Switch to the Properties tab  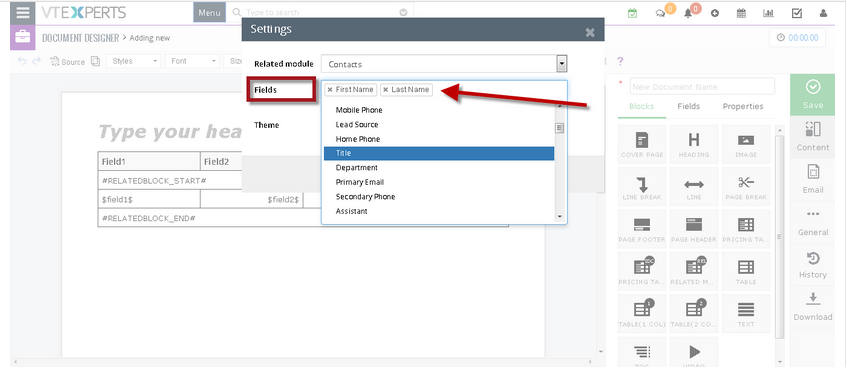point(743,106)
